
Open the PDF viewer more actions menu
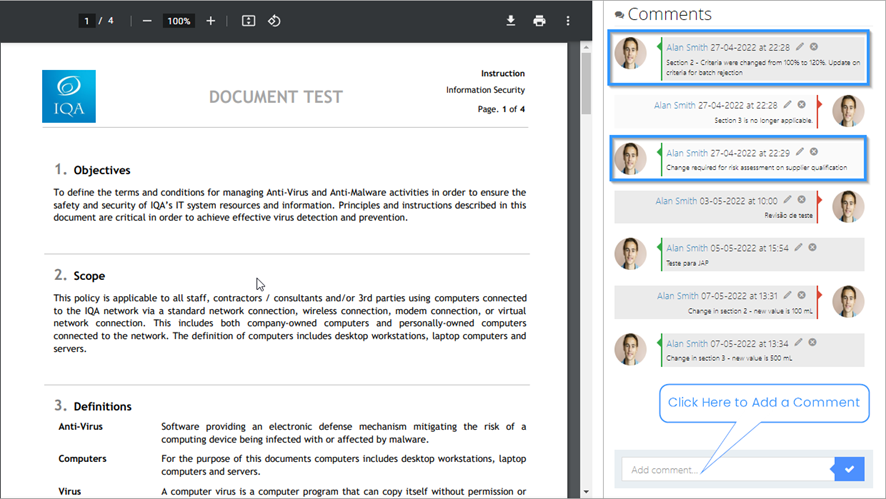click(568, 21)
